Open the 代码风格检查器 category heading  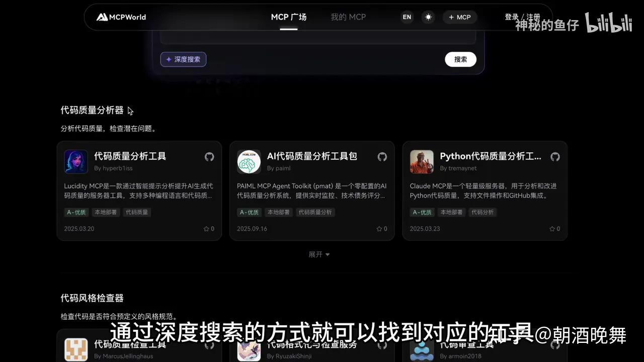[92, 298]
